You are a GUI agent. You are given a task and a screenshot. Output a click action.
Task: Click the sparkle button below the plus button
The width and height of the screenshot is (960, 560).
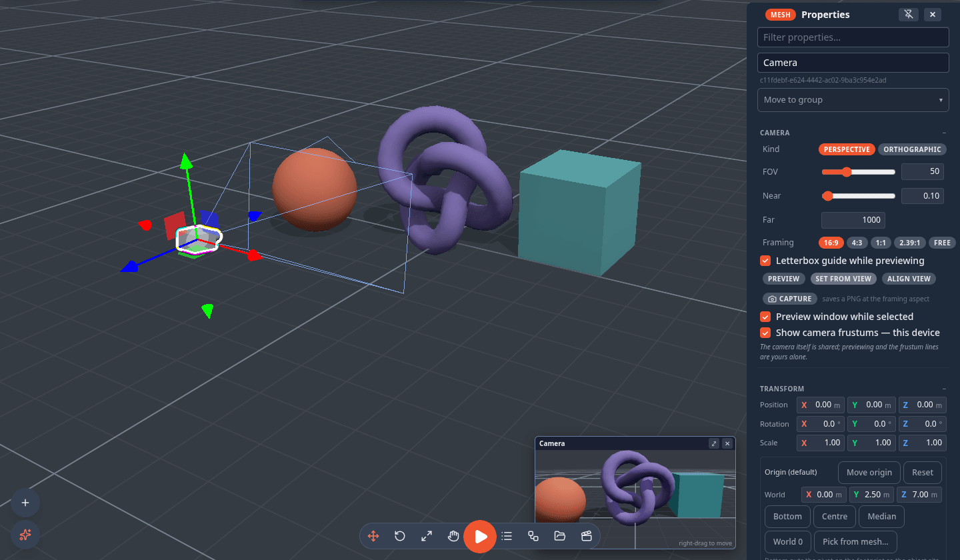[25, 535]
